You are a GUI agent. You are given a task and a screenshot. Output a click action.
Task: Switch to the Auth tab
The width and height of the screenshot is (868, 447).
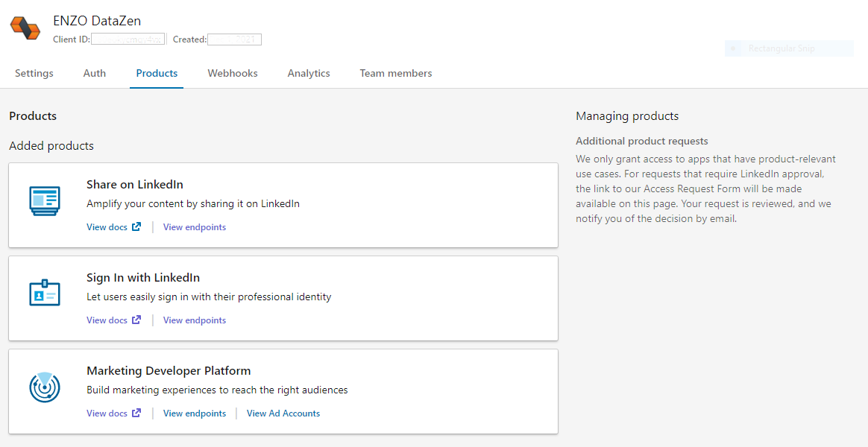coord(95,73)
